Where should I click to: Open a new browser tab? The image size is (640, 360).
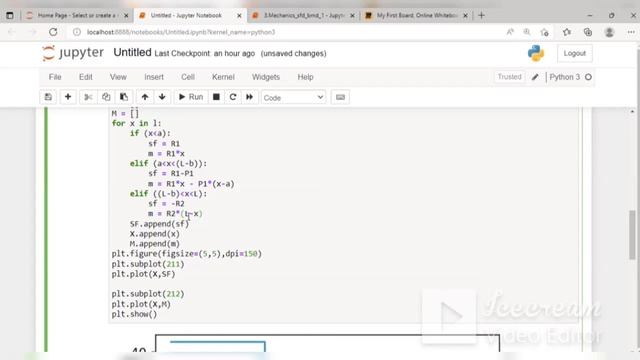(x=482, y=16)
